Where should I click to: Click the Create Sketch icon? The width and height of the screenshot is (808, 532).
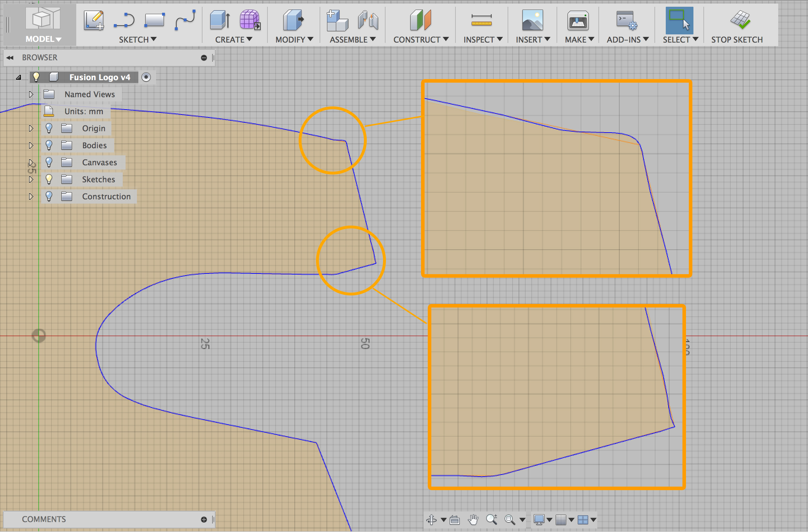(x=94, y=20)
